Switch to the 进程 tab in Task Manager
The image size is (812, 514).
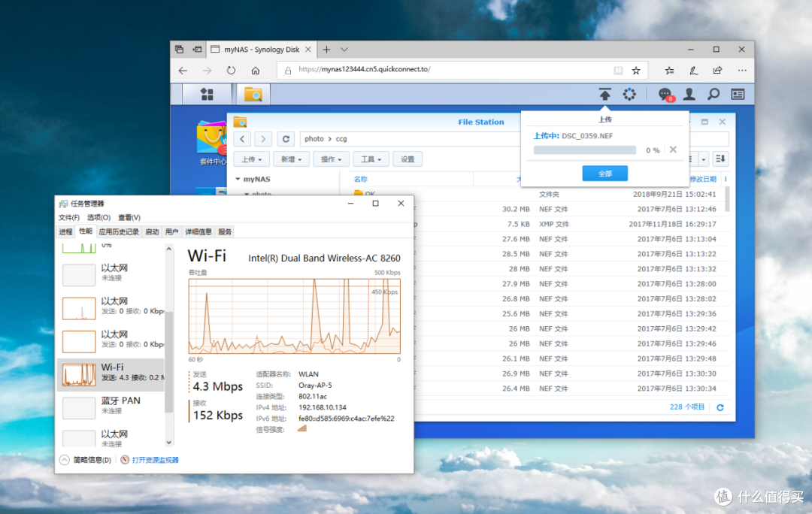click(x=65, y=231)
